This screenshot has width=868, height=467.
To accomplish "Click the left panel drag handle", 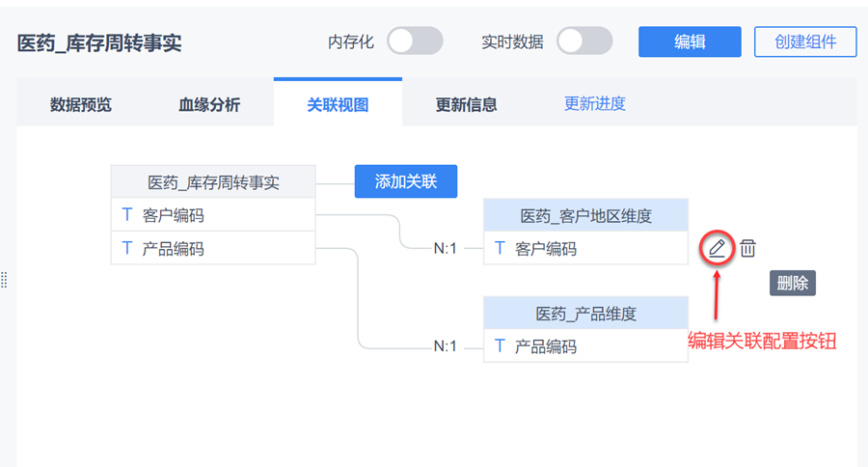I will (4, 280).
